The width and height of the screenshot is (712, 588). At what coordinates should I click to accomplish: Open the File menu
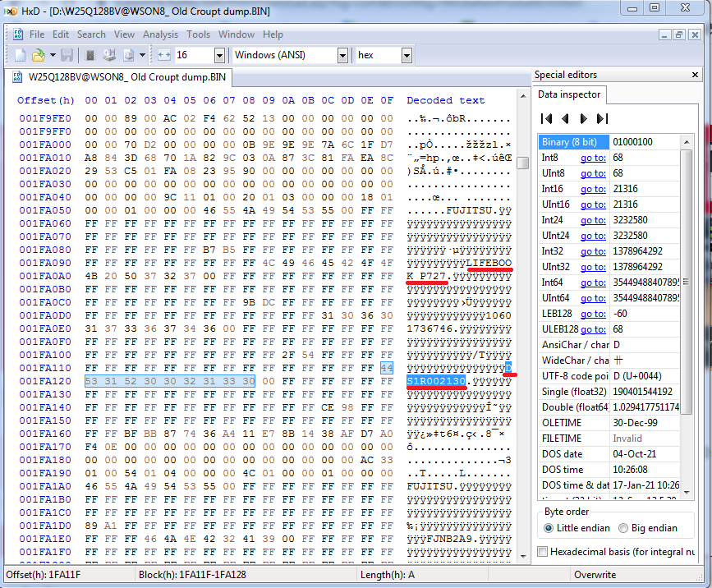(37, 34)
